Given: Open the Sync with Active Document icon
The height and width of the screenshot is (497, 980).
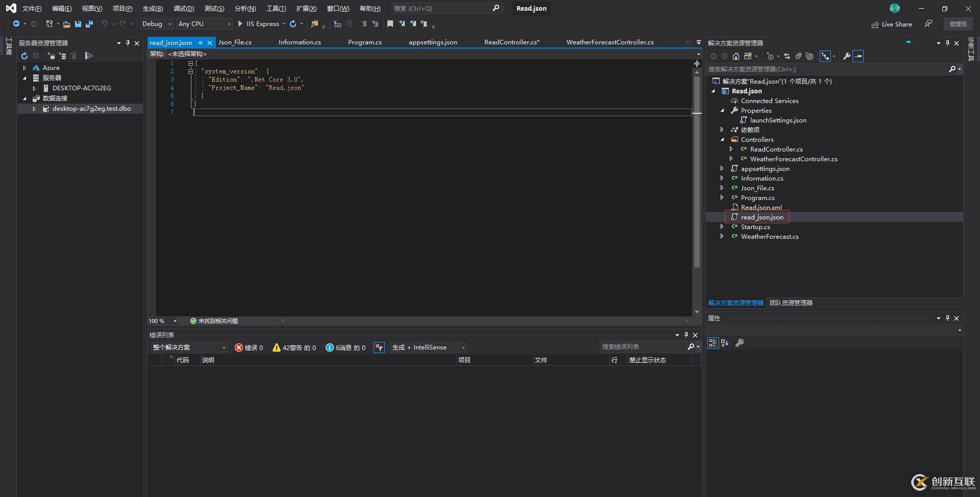Looking at the screenshot, I should pyautogui.click(x=787, y=56).
